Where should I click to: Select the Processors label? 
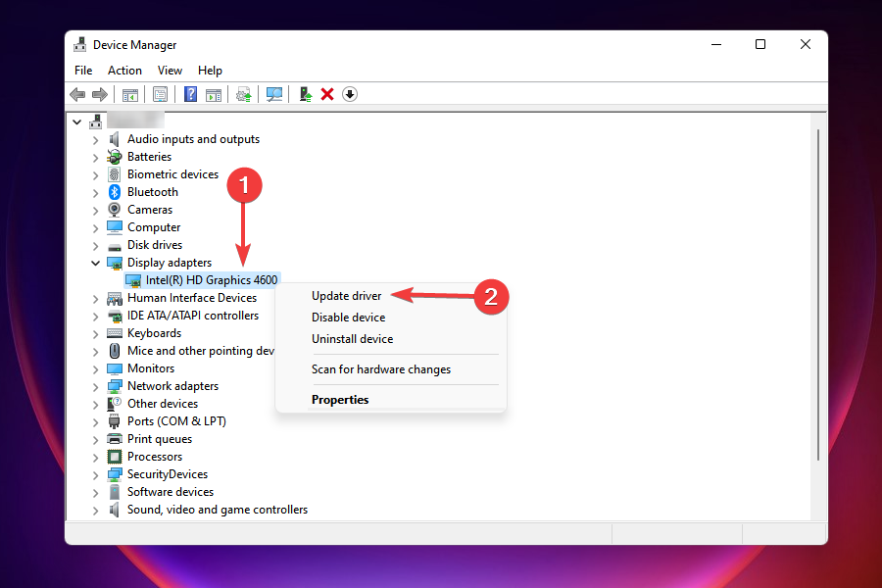coord(155,457)
